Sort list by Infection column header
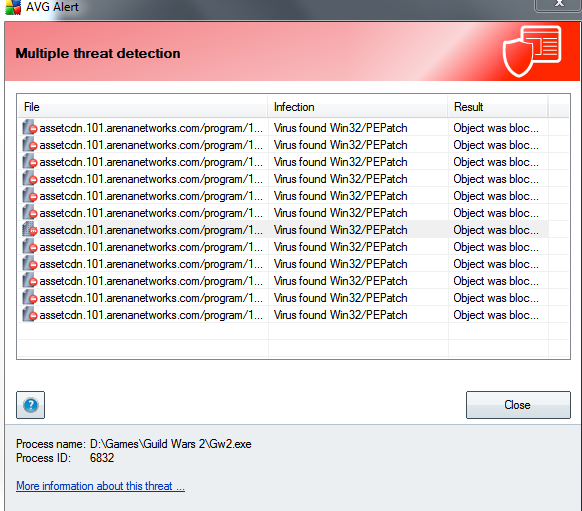This screenshot has width=582, height=511. coord(358,107)
